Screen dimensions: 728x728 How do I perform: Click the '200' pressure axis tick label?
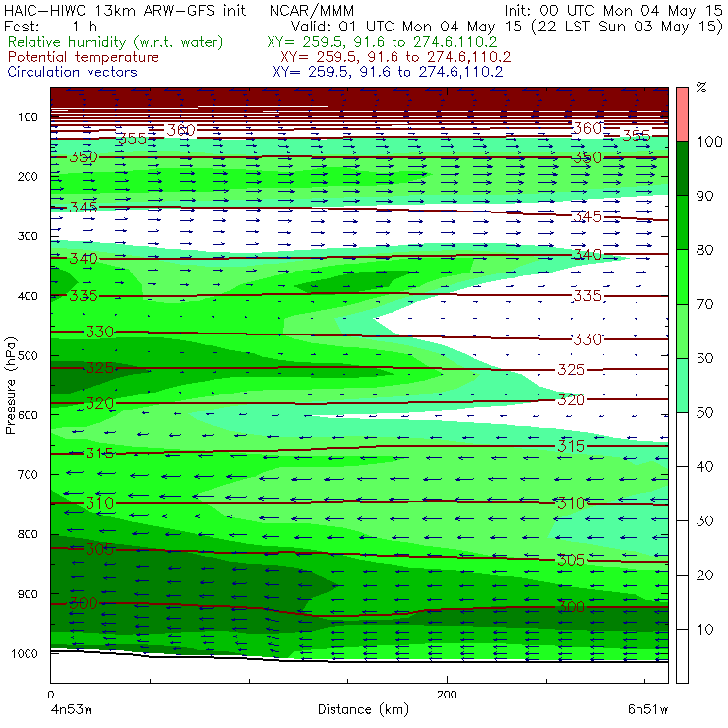tap(28, 177)
